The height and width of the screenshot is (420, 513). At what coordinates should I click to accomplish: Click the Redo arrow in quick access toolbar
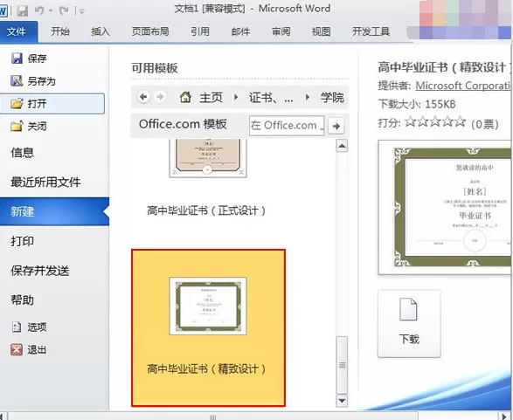(64, 10)
